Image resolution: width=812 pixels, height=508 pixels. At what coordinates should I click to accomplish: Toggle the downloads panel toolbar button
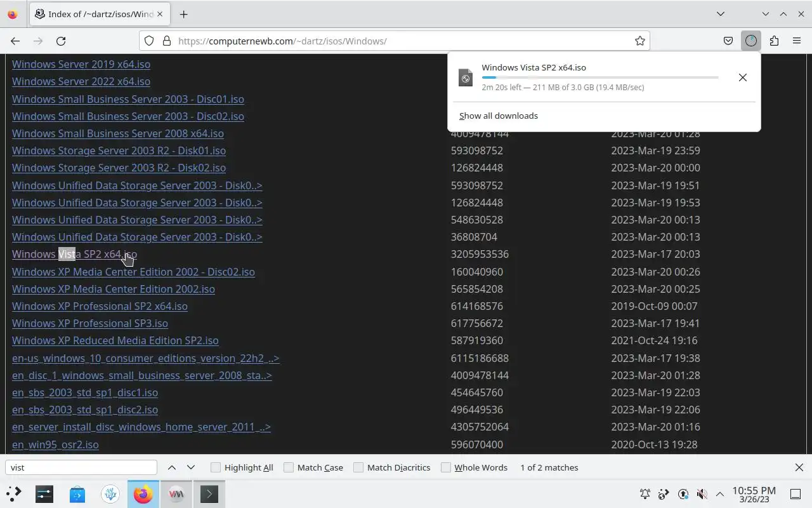point(751,41)
